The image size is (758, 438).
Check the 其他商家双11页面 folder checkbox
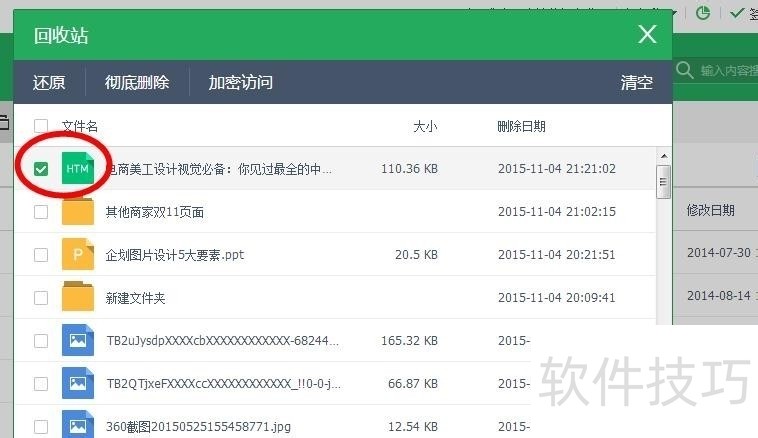pyautogui.click(x=41, y=212)
